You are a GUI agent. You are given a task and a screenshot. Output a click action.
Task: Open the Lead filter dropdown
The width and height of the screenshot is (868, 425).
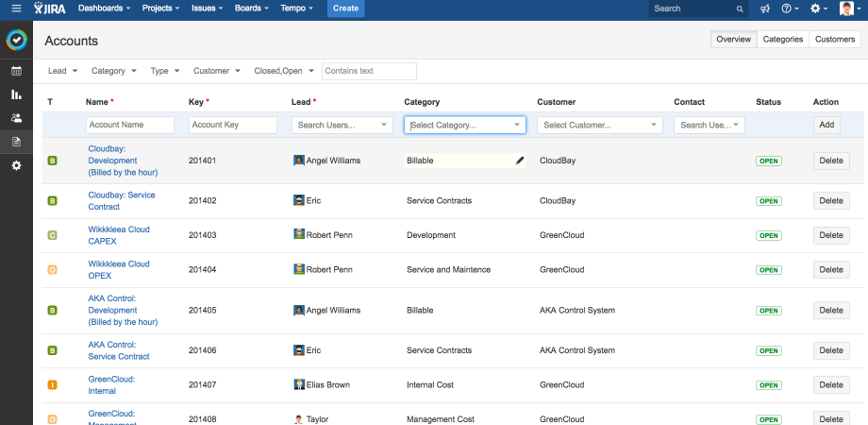point(62,71)
